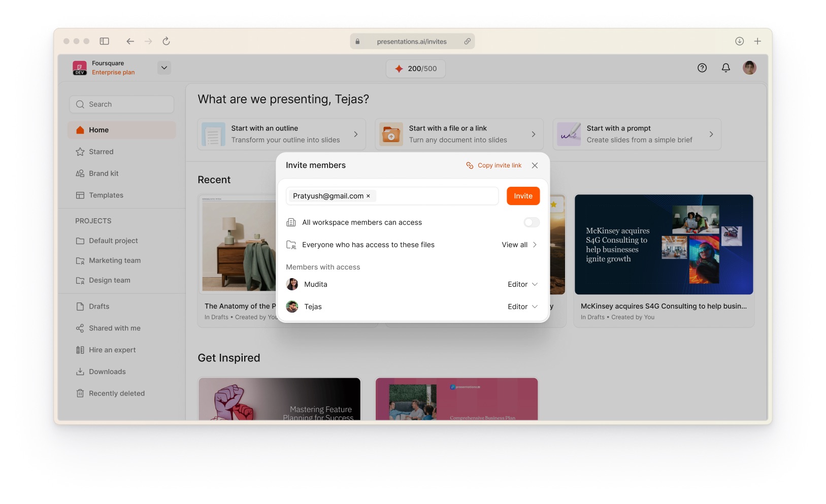Open Mastering Feature Planning inspiration thumbnail

pos(279,399)
